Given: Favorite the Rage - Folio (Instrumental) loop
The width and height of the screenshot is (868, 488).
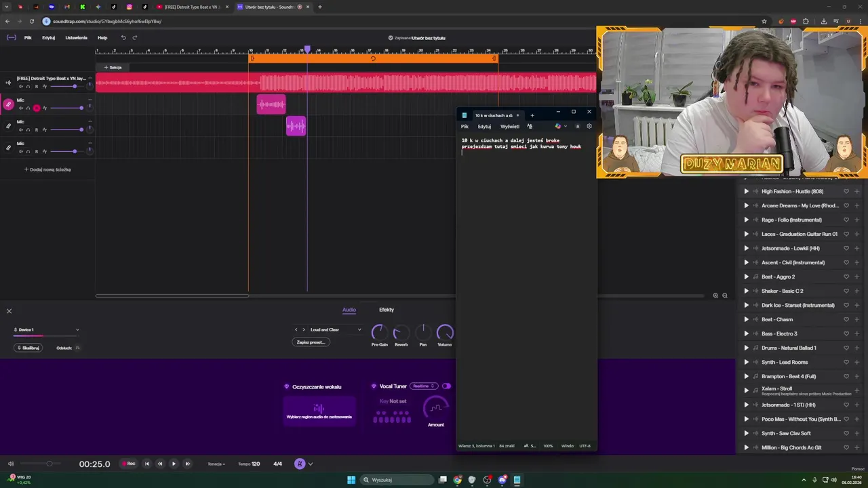Looking at the screenshot, I should click(x=846, y=220).
